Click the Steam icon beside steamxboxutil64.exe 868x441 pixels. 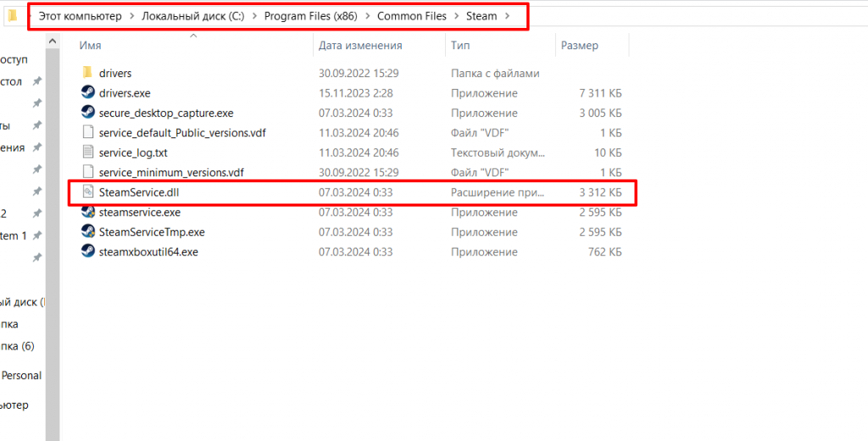[x=87, y=252]
